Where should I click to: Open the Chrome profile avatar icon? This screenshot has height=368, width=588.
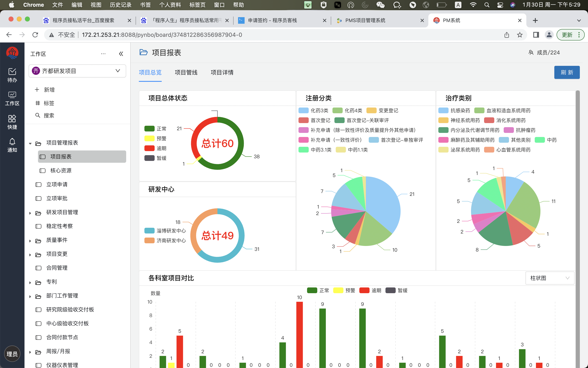pyautogui.click(x=549, y=35)
